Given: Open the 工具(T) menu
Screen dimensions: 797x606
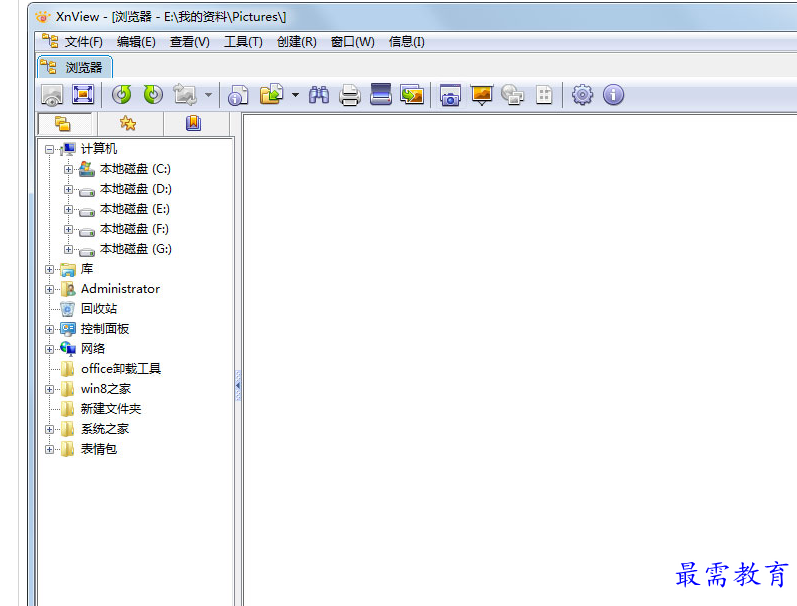Looking at the screenshot, I should click(x=243, y=42).
